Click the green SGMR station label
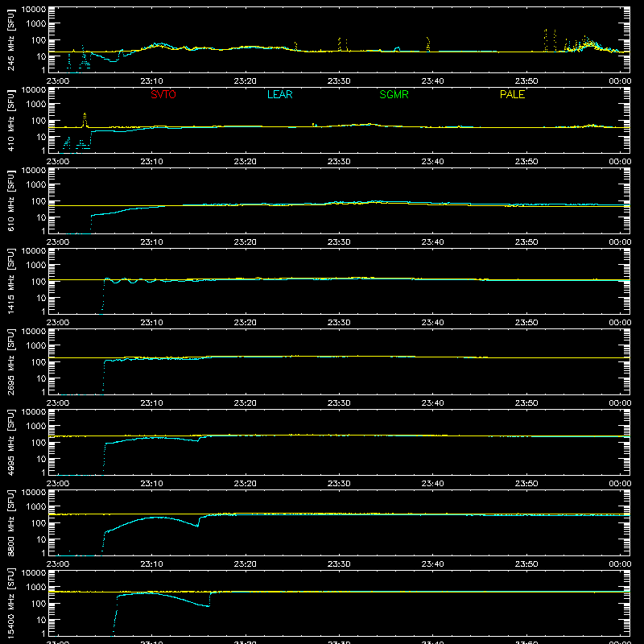This screenshot has height=644, width=644. coord(394,94)
